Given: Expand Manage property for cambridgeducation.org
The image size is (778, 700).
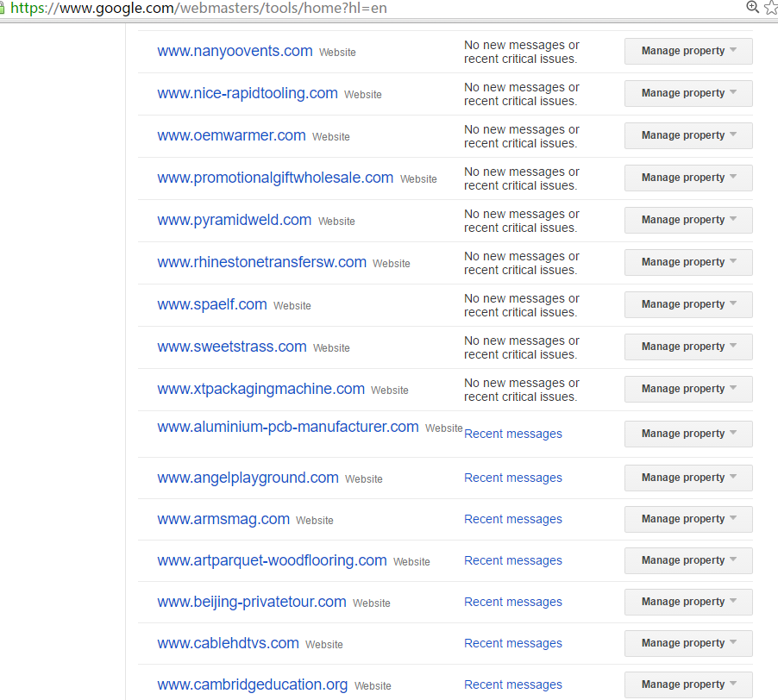Looking at the screenshot, I should pyautogui.click(x=688, y=684).
